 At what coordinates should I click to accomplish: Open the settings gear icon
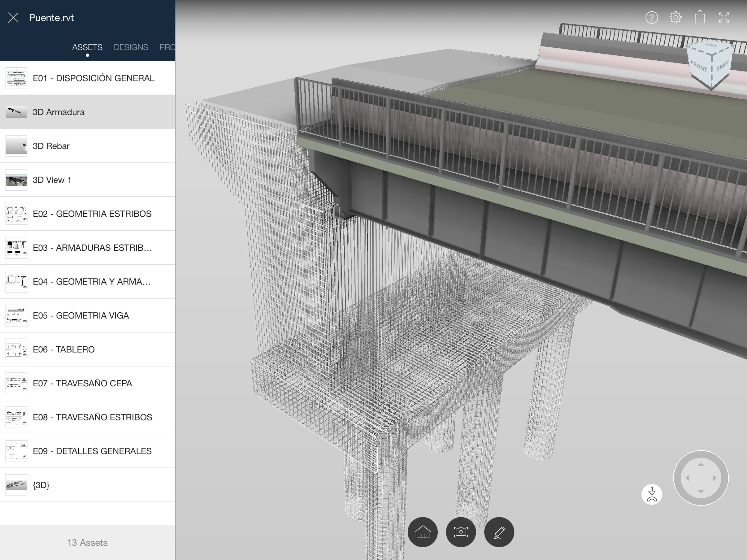[676, 18]
